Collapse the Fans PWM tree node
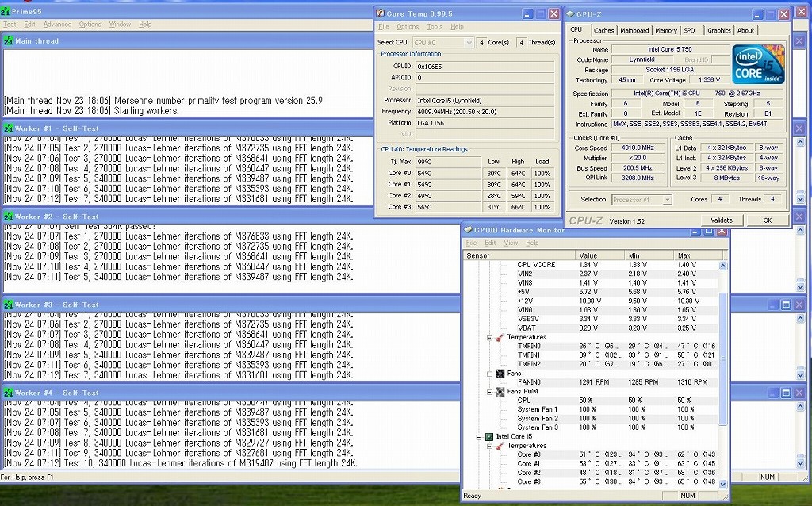The image size is (812, 506). [x=490, y=391]
